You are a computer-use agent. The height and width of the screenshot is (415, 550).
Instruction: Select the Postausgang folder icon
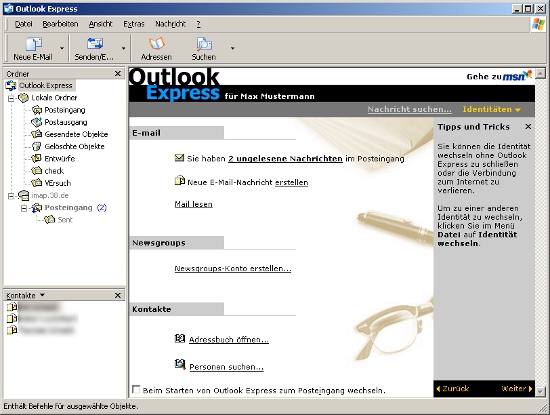tap(36, 122)
